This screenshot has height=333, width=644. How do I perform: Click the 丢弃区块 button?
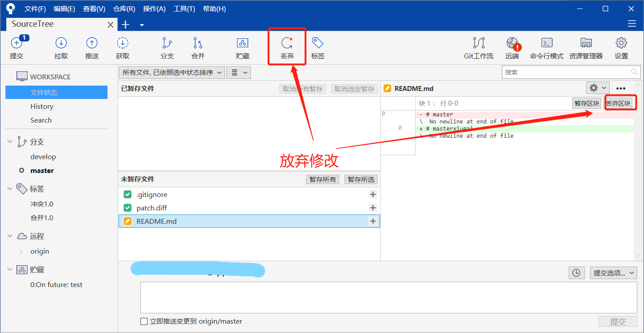[618, 103]
